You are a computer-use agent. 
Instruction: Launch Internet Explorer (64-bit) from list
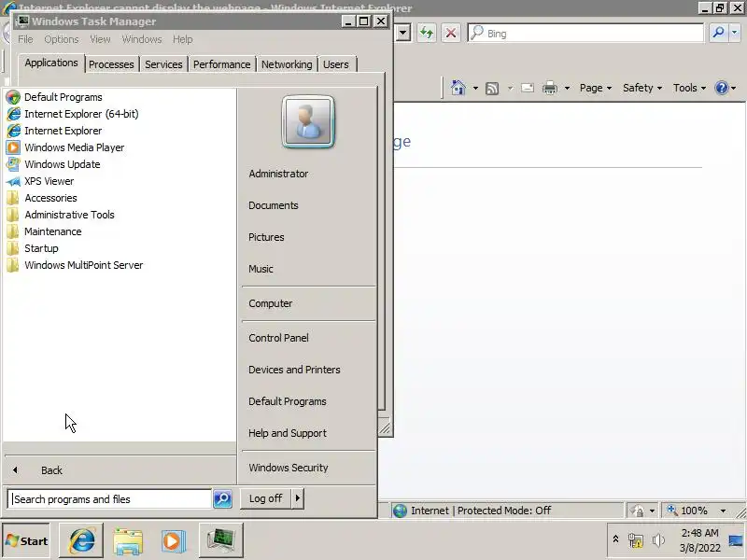point(81,114)
